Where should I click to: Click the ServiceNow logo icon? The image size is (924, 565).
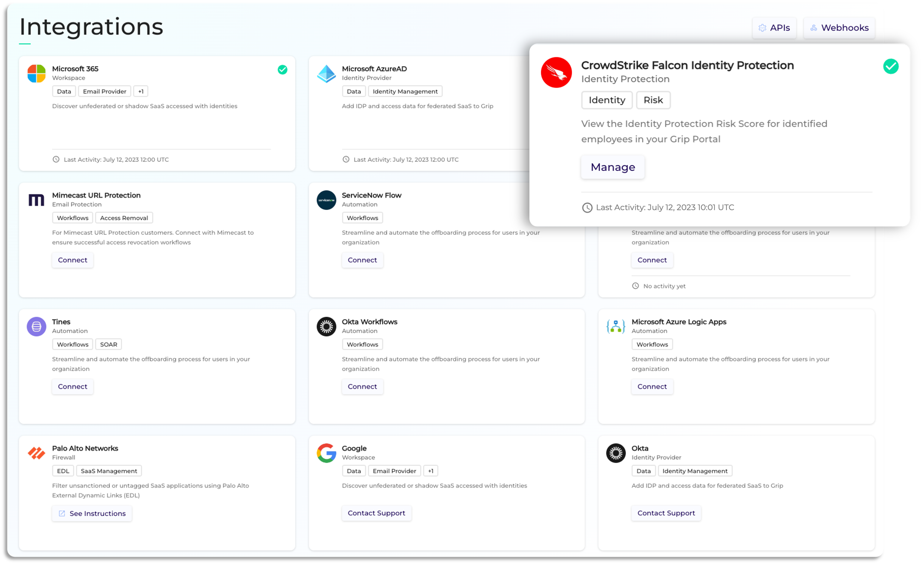click(x=326, y=200)
